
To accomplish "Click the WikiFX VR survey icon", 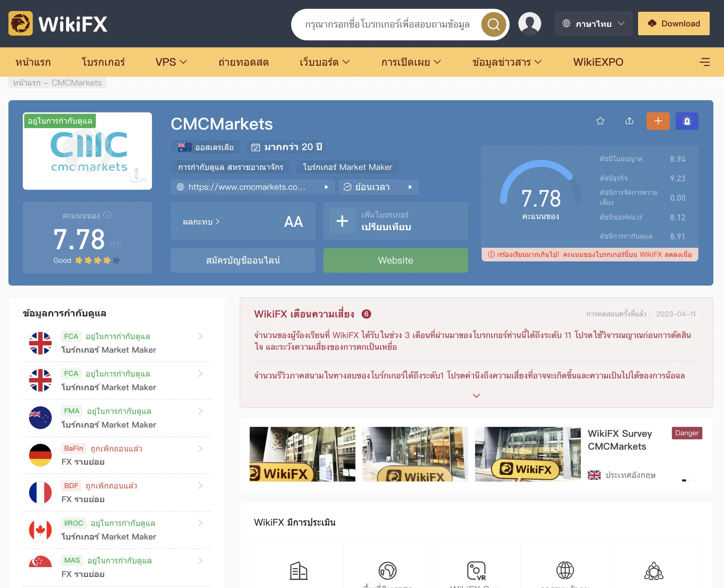I will [x=476, y=571].
